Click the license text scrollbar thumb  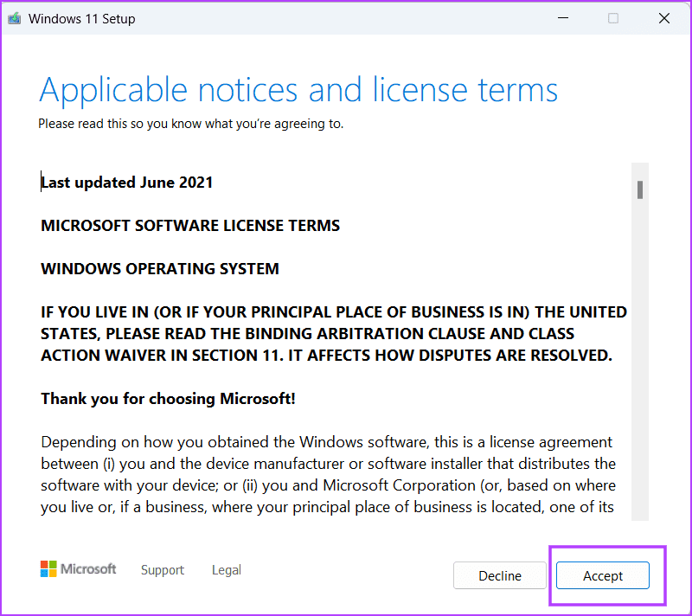pos(640,189)
